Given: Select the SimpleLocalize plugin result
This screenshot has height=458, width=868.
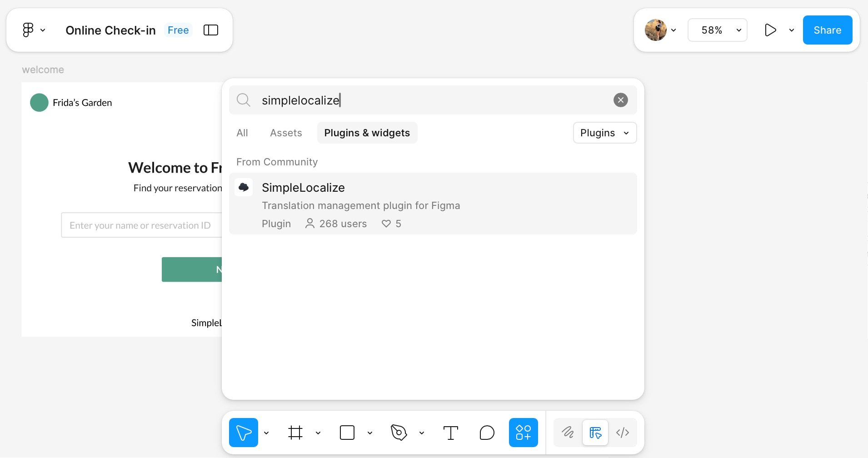Looking at the screenshot, I should [433, 204].
